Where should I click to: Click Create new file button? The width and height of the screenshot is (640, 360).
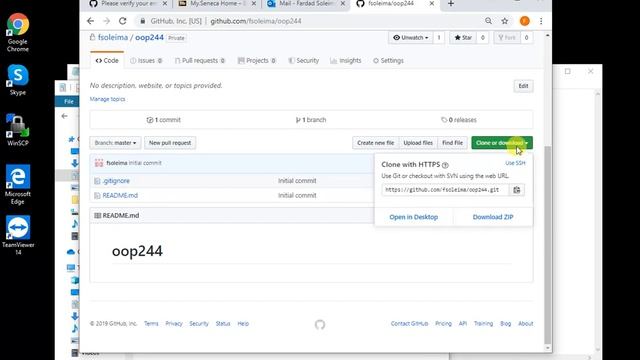tap(376, 143)
